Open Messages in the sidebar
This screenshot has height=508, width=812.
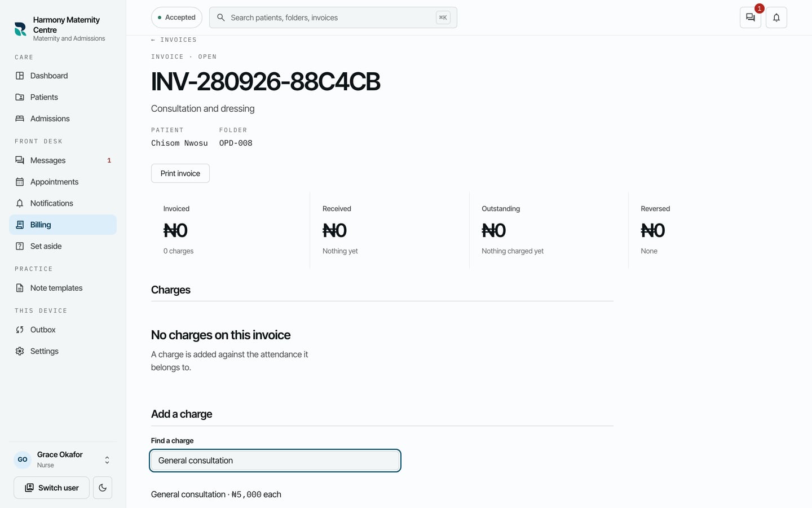pyautogui.click(x=63, y=160)
